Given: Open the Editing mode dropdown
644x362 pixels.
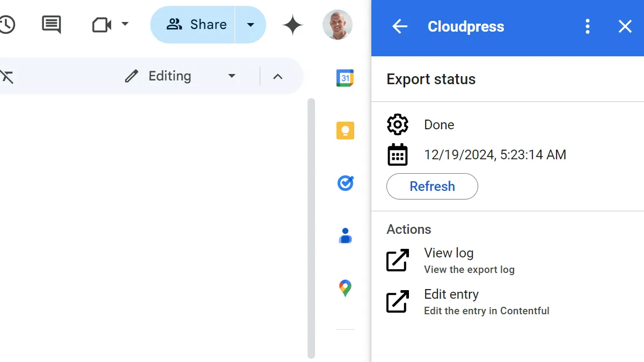Looking at the screenshot, I should [180, 76].
